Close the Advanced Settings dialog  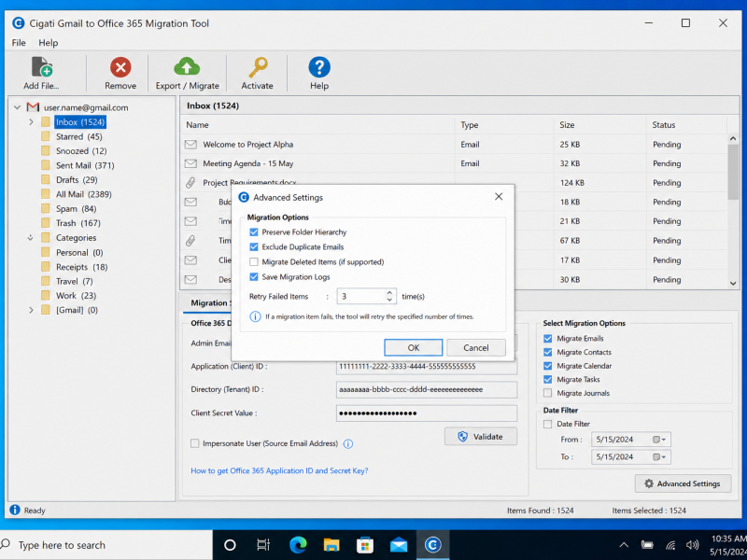tap(499, 197)
